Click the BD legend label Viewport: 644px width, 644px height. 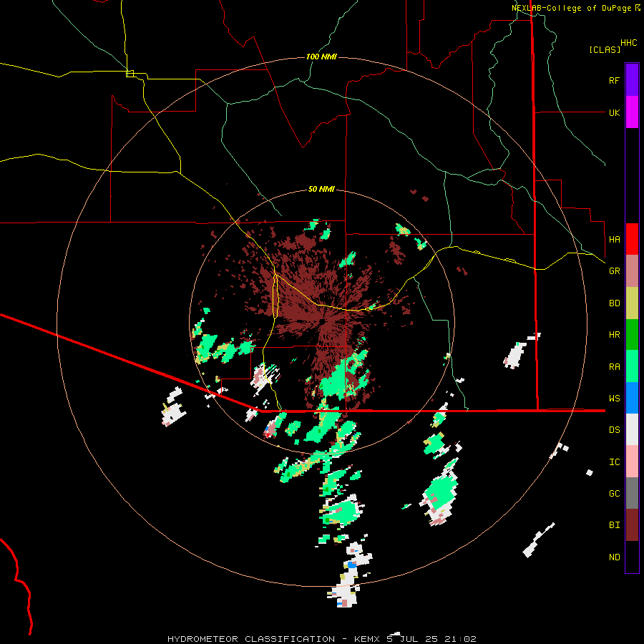614,303
